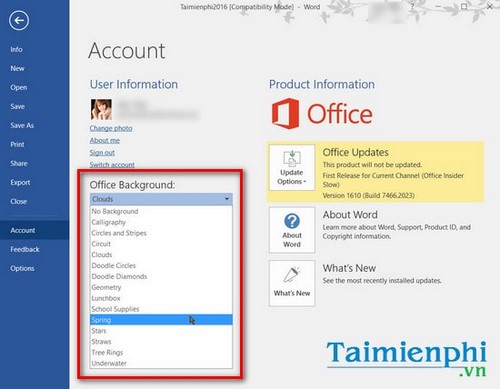The height and width of the screenshot is (389, 500).
Task: Click the Update Options icon button
Action: pyautogui.click(x=292, y=167)
